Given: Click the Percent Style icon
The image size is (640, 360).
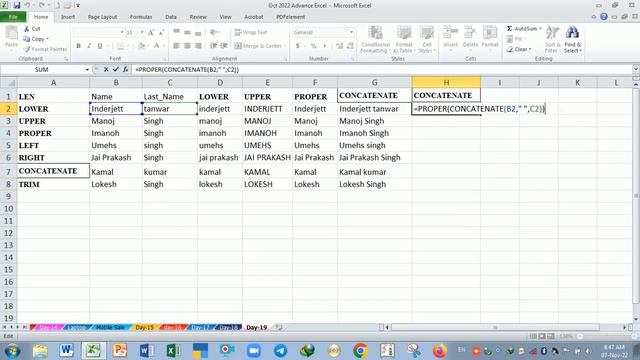Looking at the screenshot, I should 313,46.
